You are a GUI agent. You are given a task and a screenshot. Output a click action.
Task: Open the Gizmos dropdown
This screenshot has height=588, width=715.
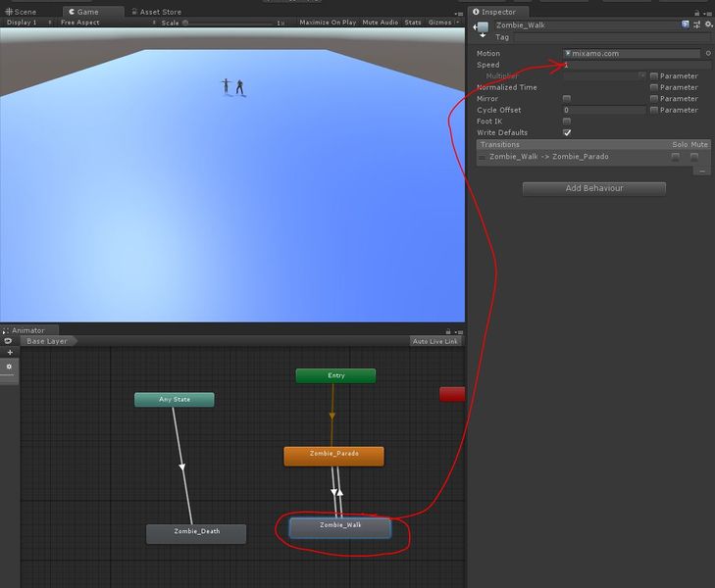point(443,23)
